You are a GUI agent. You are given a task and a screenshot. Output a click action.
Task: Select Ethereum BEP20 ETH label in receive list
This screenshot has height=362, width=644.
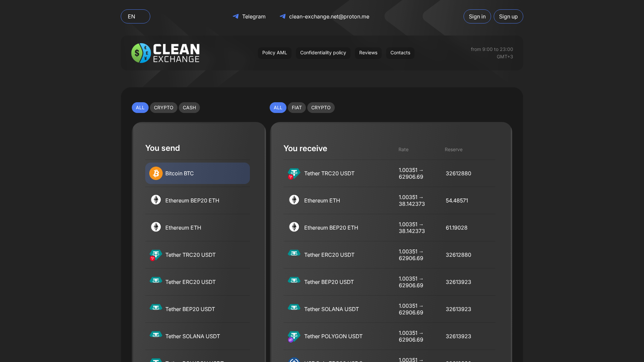(x=331, y=228)
